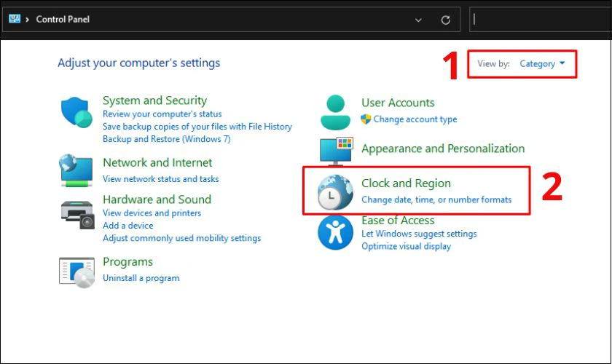Click Let Windows suggest settings
This screenshot has width=612, height=364.
[419, 234]
